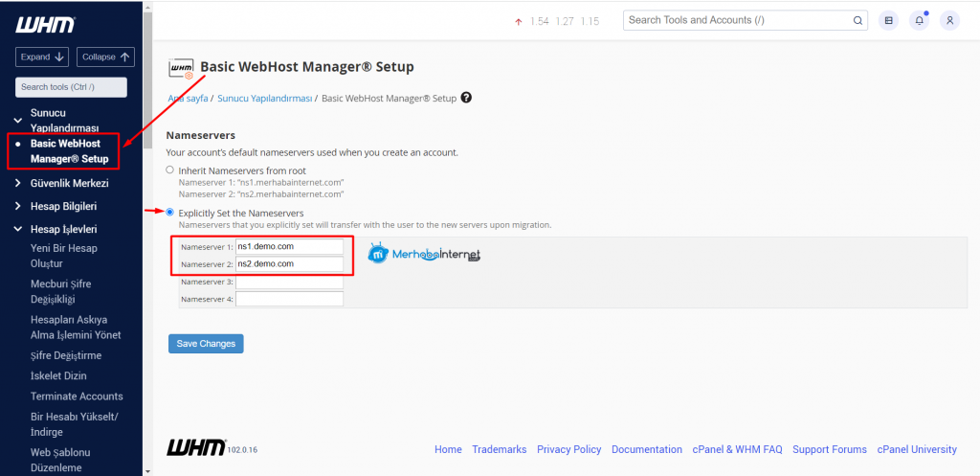The height and width of the screenshot is (476, 980).
Task: Click the Nameservers section heading
Action: click(x=201, y=135)
